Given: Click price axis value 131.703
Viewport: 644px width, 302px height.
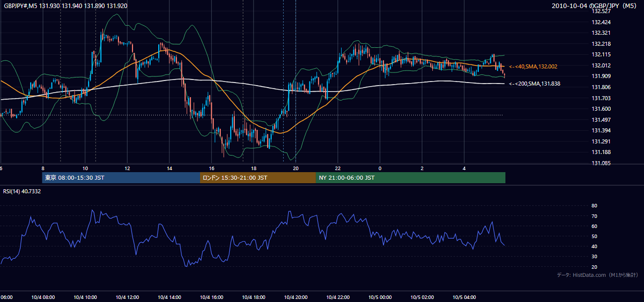Looking at the screenshot, I should [601, 98].
